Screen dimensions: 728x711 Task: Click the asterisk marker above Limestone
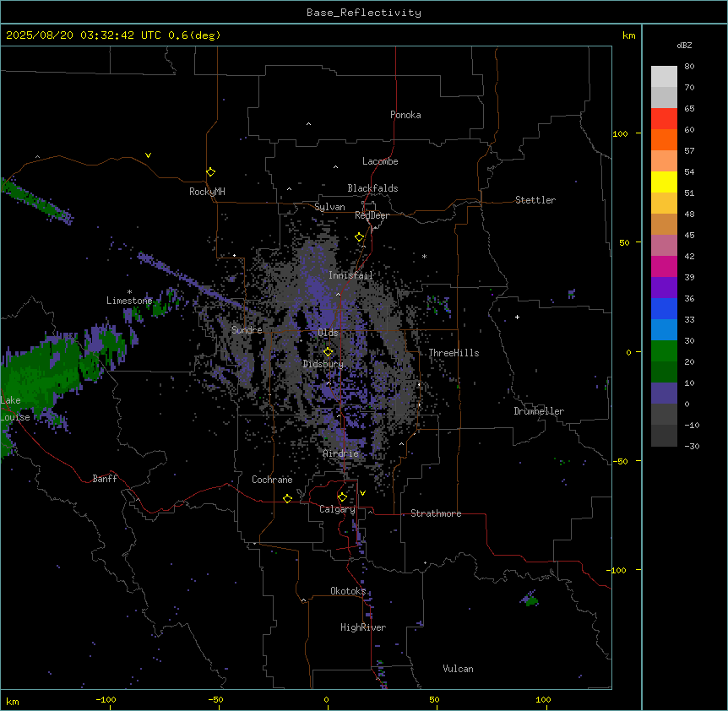pyautogui.click(x=129, y=292)
